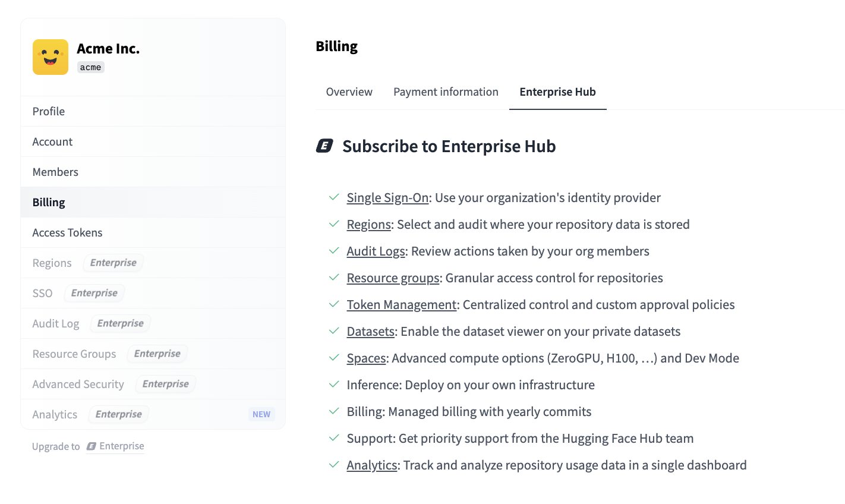Open Access Tokens settings
The width and height of the screenshot is (845, 504).
pyautogui.click(x=67, y=233)
